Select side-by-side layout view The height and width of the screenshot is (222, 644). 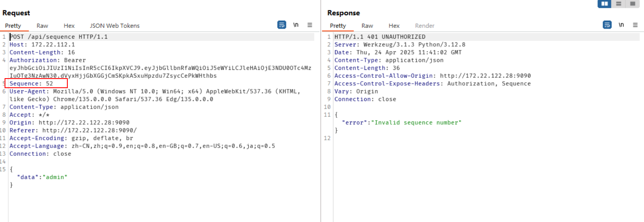(605, 4)
